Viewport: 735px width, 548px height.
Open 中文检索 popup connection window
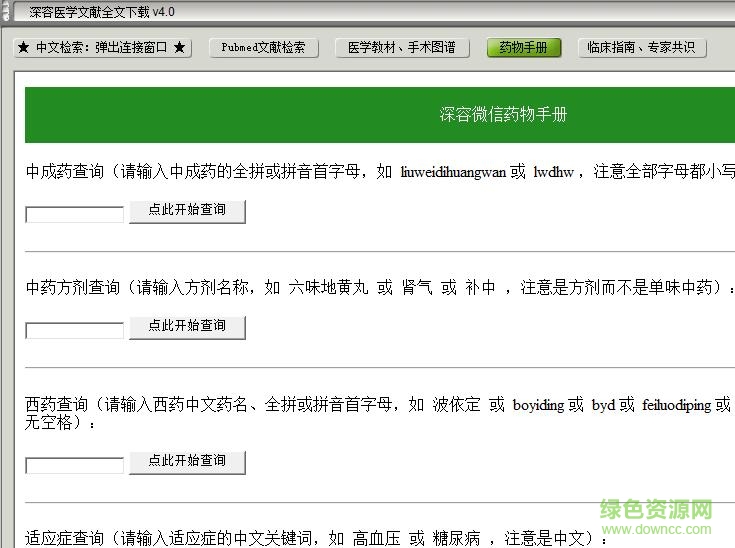(x=102, y=47)
